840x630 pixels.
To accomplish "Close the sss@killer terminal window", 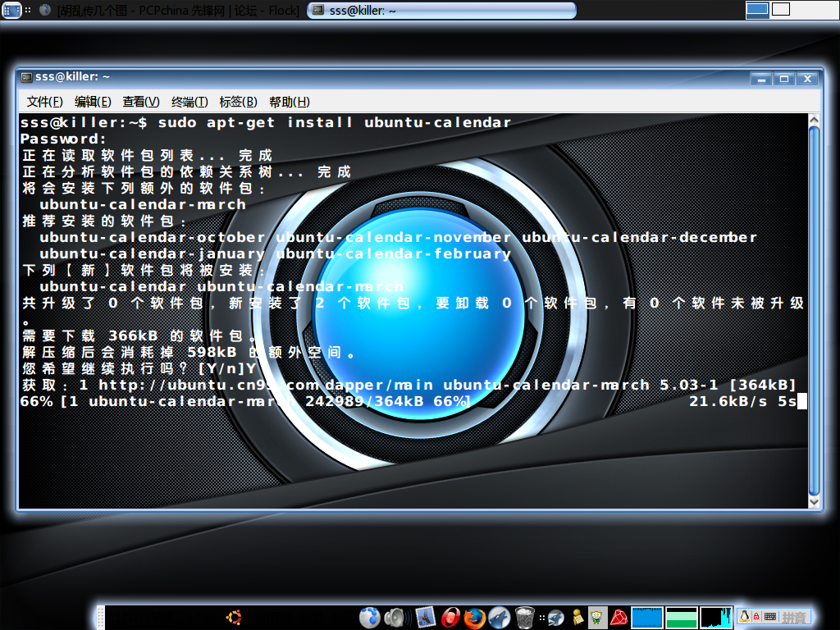I will click(x=807, y=80).
